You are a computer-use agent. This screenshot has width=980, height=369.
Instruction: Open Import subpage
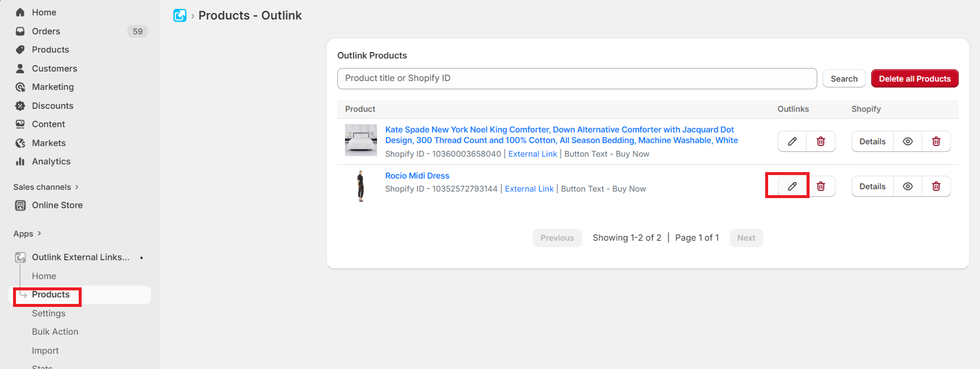click(x=46, y=351)
